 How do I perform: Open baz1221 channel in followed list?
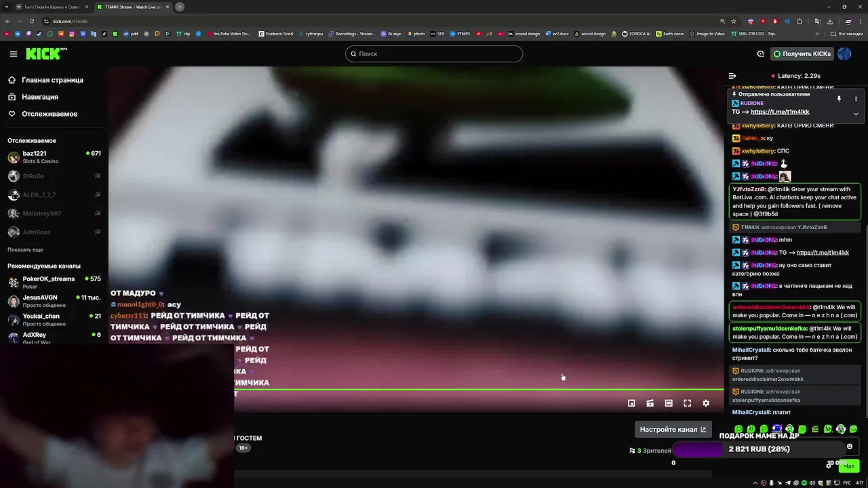[x=54, y=157]
